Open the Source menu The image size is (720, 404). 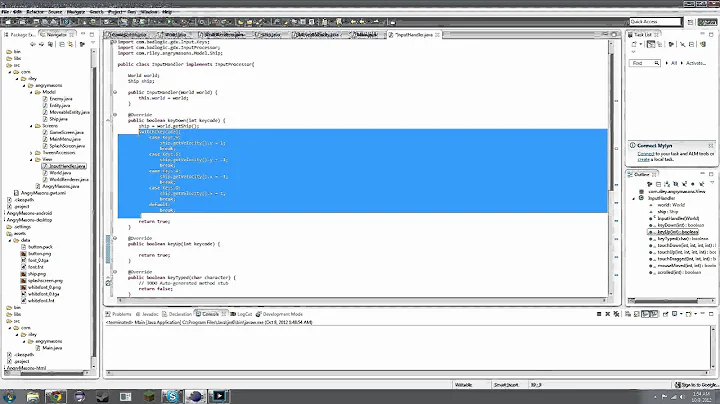(55, 12)
